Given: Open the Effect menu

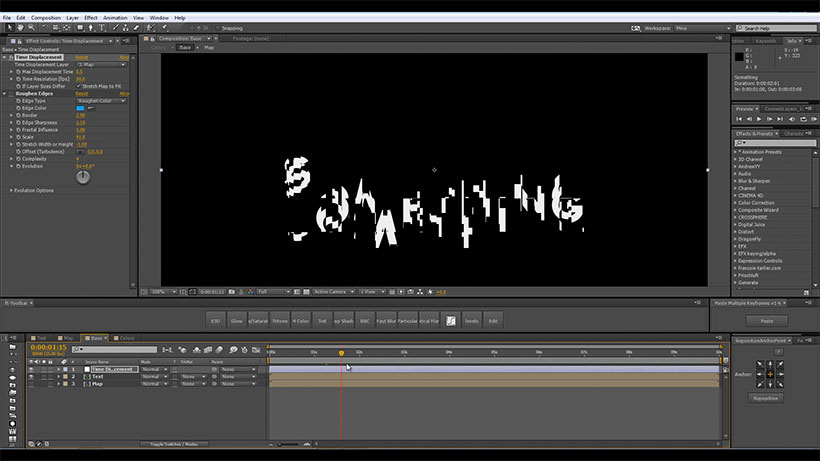Looking at the screenshot, I should (x=91, y=18).
